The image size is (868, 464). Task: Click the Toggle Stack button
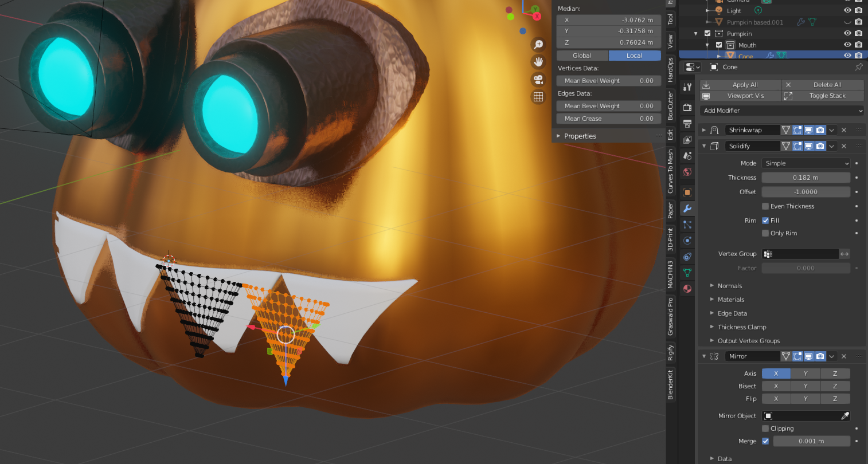[823, 96]
